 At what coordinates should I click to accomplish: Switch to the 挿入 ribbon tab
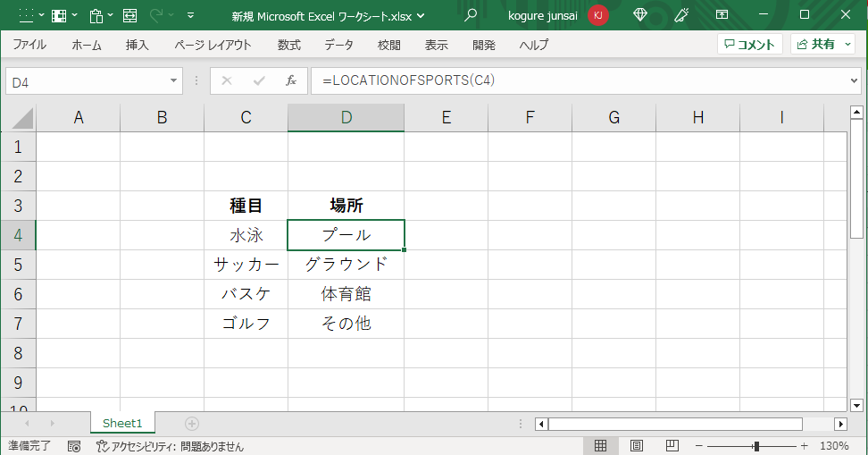point(137,45)
